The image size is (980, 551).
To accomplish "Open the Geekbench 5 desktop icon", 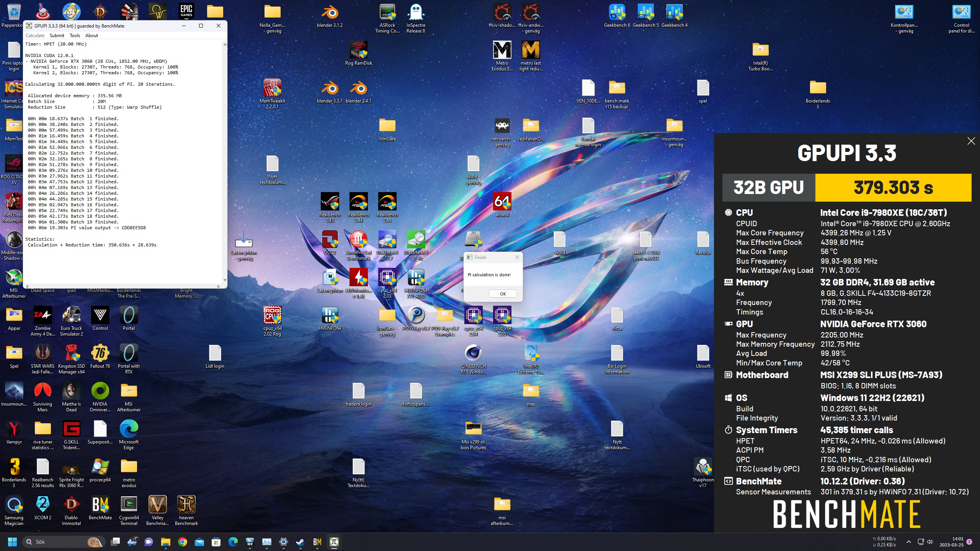I will [645, 16].
